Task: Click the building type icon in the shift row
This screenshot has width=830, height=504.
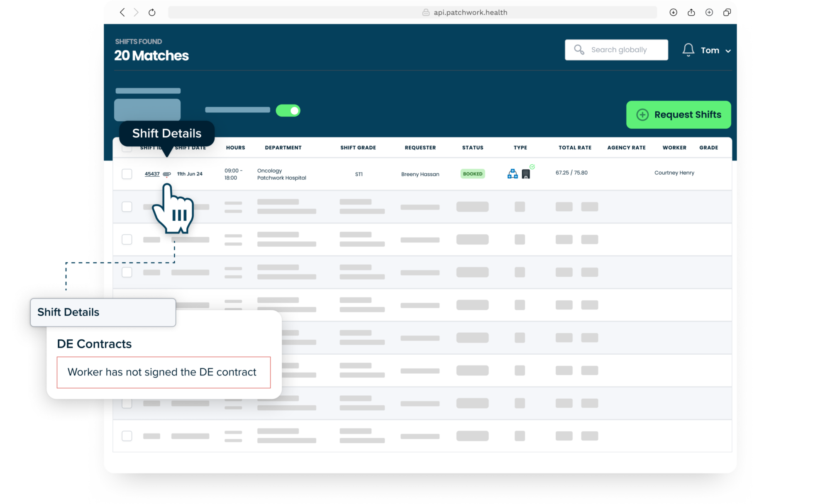Action: tap(526, 174)
